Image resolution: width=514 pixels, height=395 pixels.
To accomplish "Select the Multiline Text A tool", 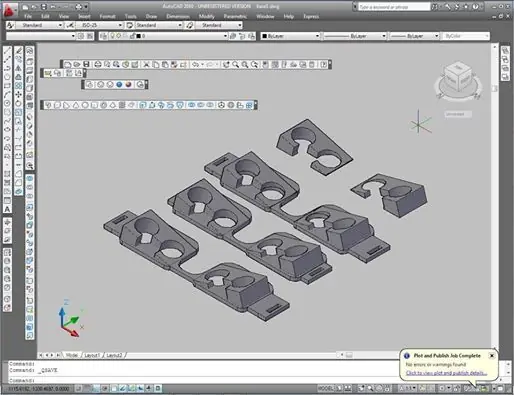I will click(x=7, y=209).
